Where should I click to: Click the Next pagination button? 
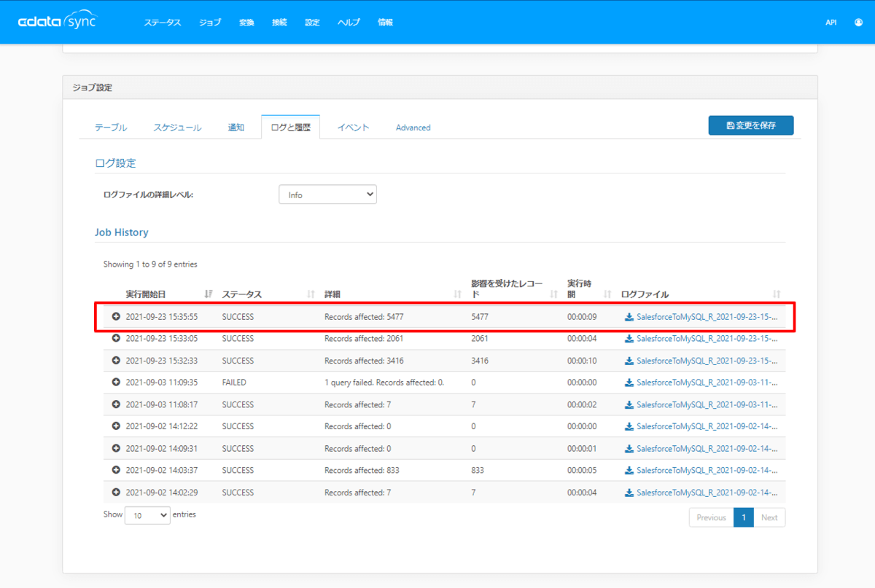tap(769, 517)
